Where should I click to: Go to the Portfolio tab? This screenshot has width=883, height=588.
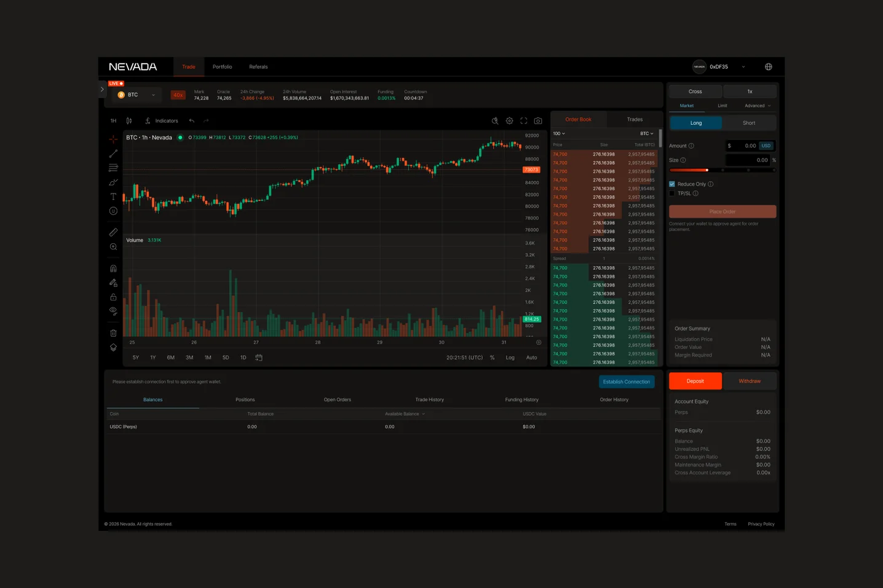pos(223,67)
